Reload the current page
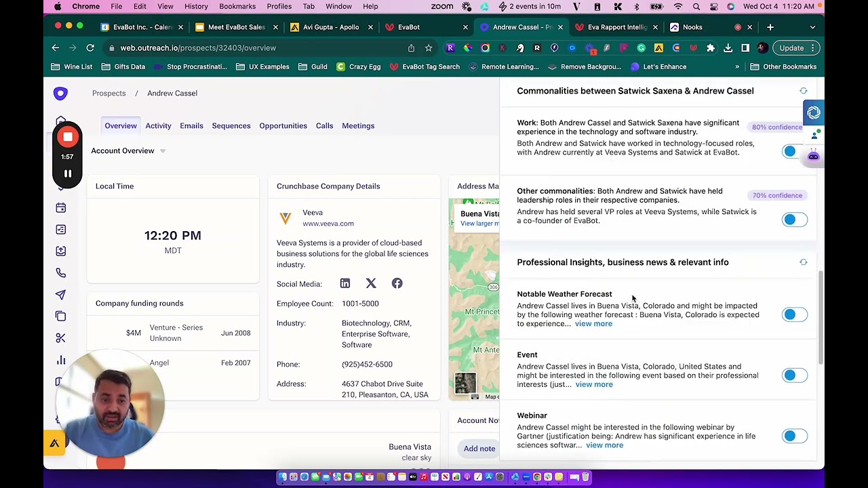The image size is (868, 488). click(x=90, y=48)
